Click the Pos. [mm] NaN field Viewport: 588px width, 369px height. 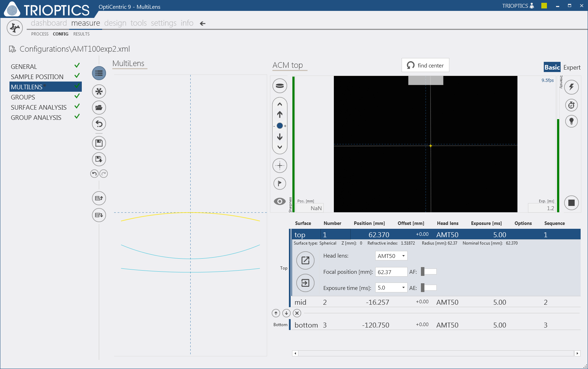(x=310, y=208)
